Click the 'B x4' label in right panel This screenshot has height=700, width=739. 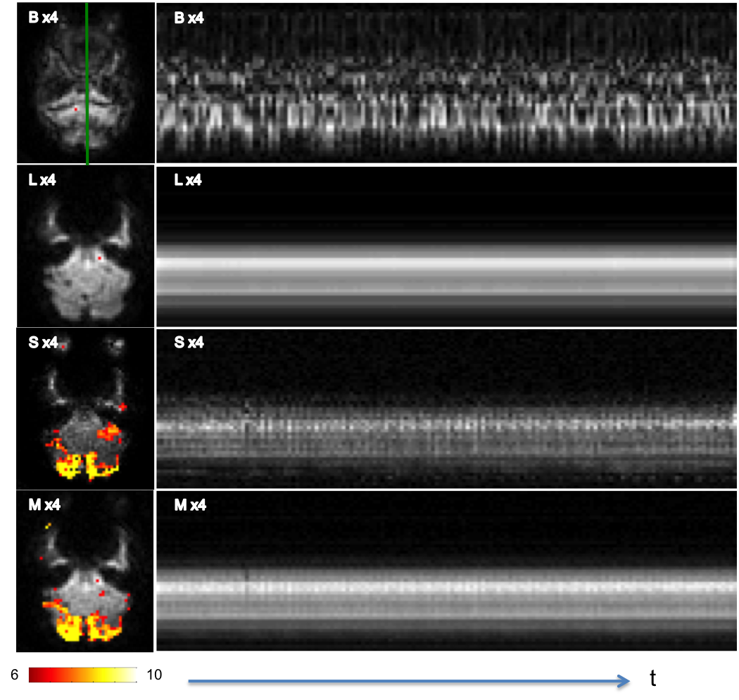click(189, 18)
